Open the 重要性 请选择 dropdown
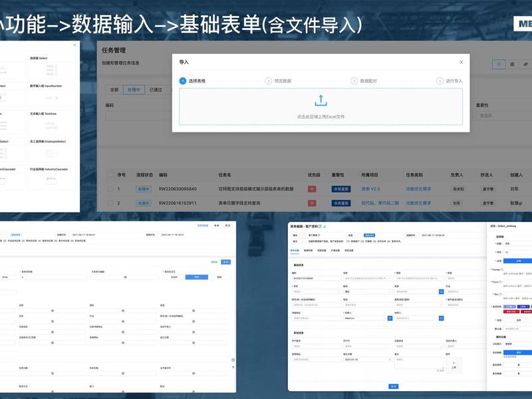The image size is (532, 399). [503, 116]
